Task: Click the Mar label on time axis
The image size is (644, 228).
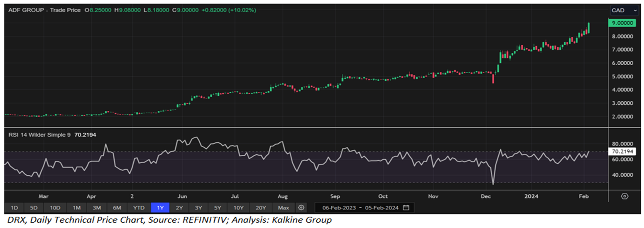Action: click(x=43, y=196)
